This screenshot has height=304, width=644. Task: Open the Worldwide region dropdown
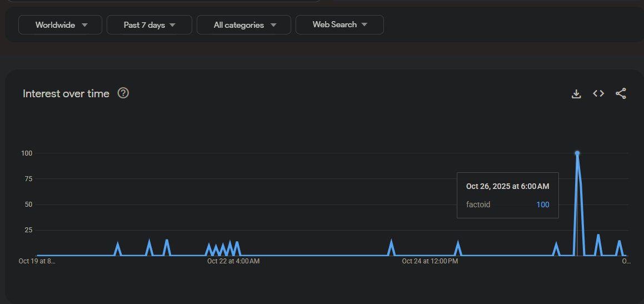[x=61, y=24]
